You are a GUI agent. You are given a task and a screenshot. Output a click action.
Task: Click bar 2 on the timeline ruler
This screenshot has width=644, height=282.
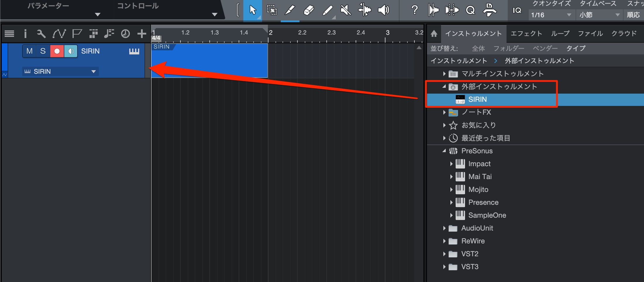[271, 33]
